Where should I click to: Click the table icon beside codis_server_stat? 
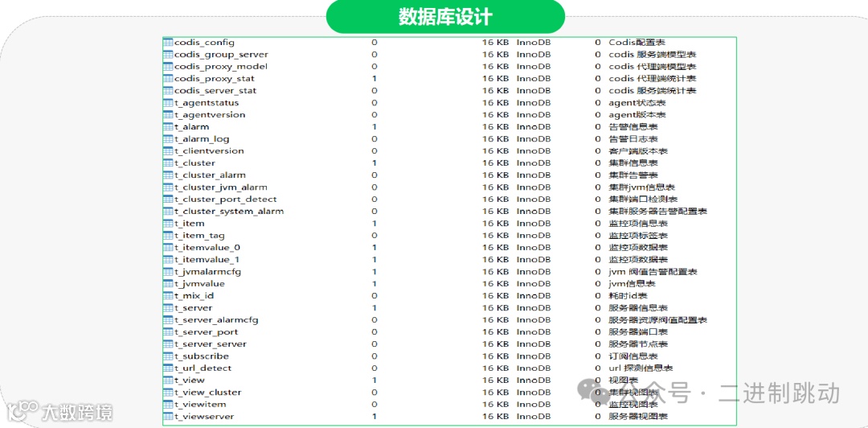(168, 90)
